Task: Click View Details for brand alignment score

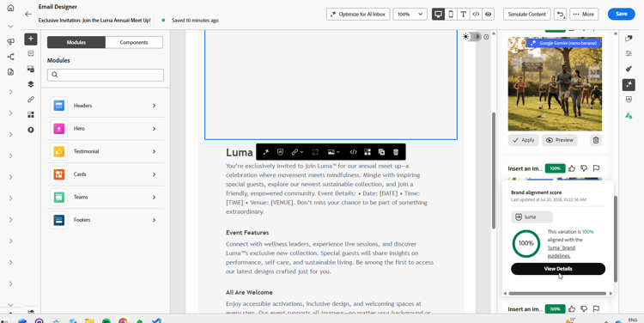Action: pyautogui.click(x=558, y=269)
